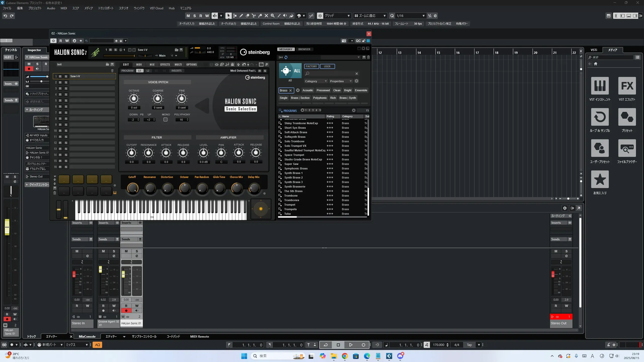Open VST Instruments media tile

click(x=600, y=86)
